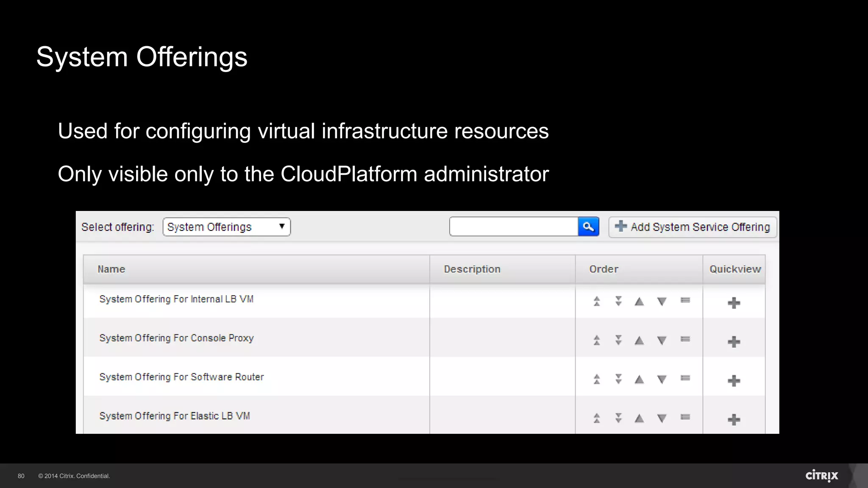Move Software Router offering down one
Viewport: 868px width, 488px height.
tap(662, 380)
